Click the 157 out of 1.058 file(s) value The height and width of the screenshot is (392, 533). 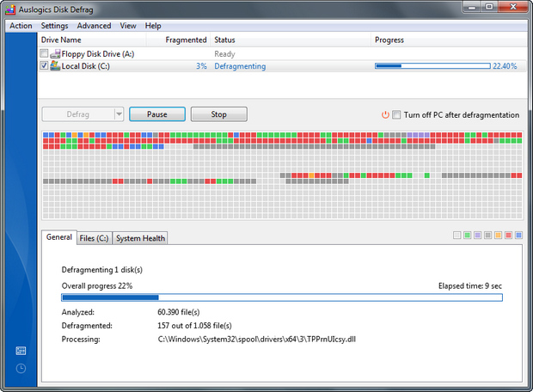tap(194, 326)
